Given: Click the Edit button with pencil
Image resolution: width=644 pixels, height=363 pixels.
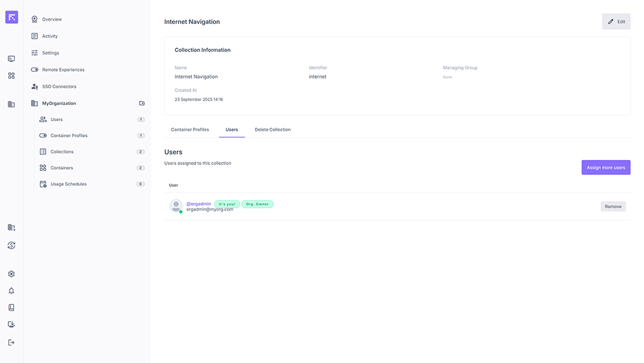Looking at the screenshot, I should [x=616, y=21].
